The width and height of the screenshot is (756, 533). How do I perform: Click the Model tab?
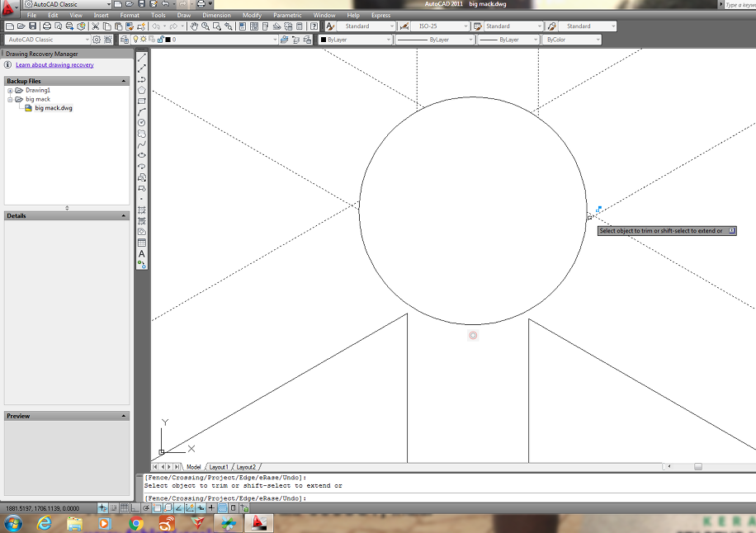pos(193,467)
